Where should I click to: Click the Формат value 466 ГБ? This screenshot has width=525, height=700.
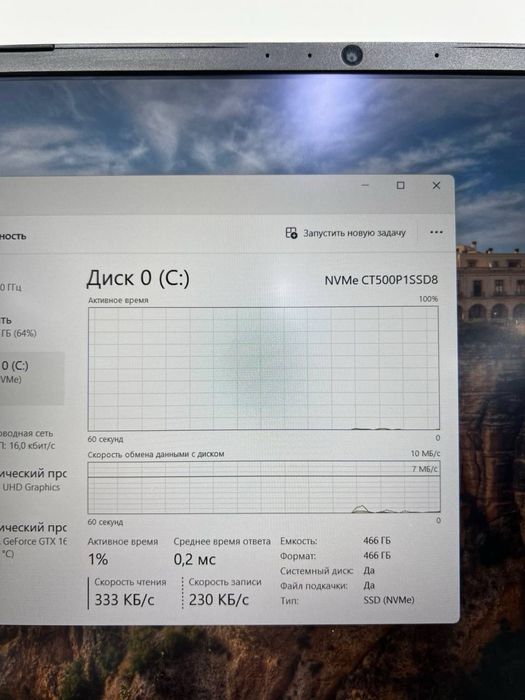(377, 555)
